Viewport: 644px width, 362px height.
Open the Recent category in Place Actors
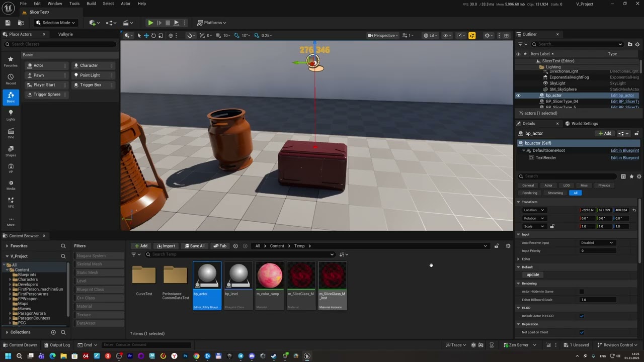pos(11,79)
